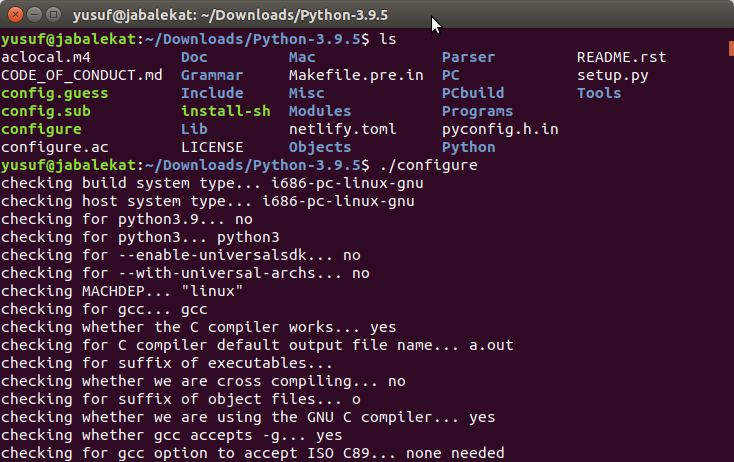Click the orange scrollbar thumb at right

731,48
